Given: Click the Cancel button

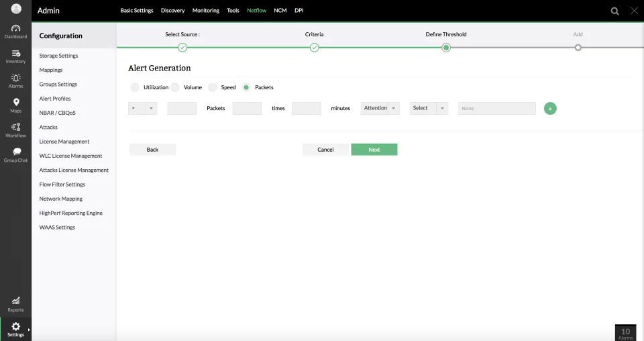Looking at the screenshot, I should point(325,150).
